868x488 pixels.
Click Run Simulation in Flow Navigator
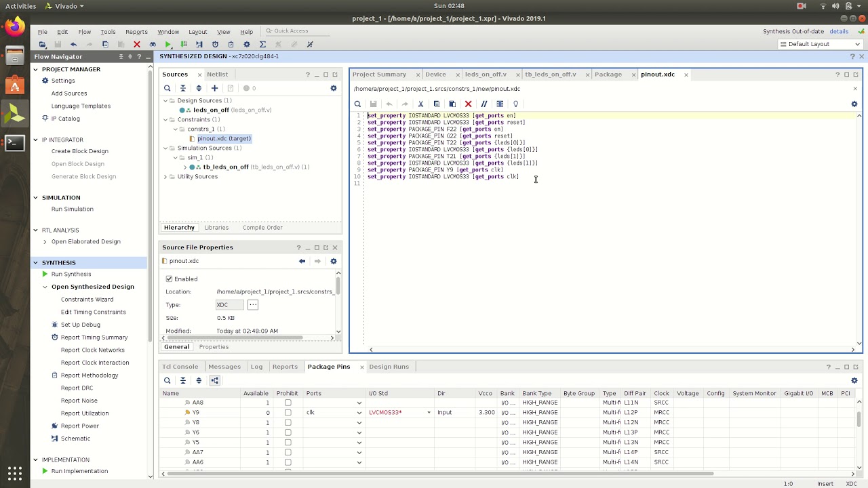pos(73,209)
